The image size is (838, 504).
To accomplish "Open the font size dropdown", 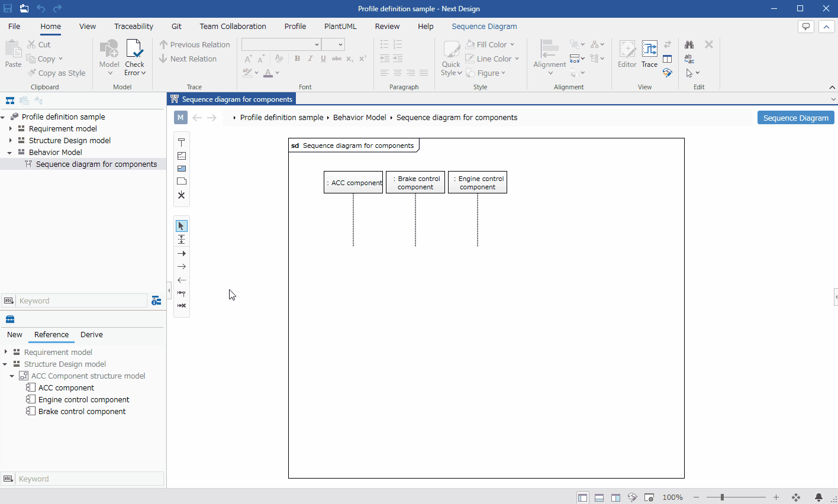I will pyautogui.click(x=340, y=44).
